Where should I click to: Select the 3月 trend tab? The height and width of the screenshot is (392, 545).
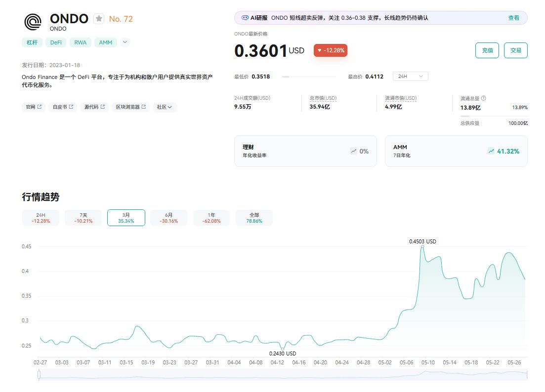pos(126,218)
